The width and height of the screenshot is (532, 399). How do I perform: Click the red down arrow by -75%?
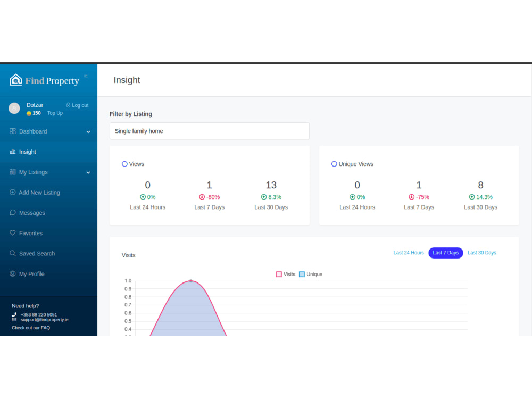pos(412,197)
